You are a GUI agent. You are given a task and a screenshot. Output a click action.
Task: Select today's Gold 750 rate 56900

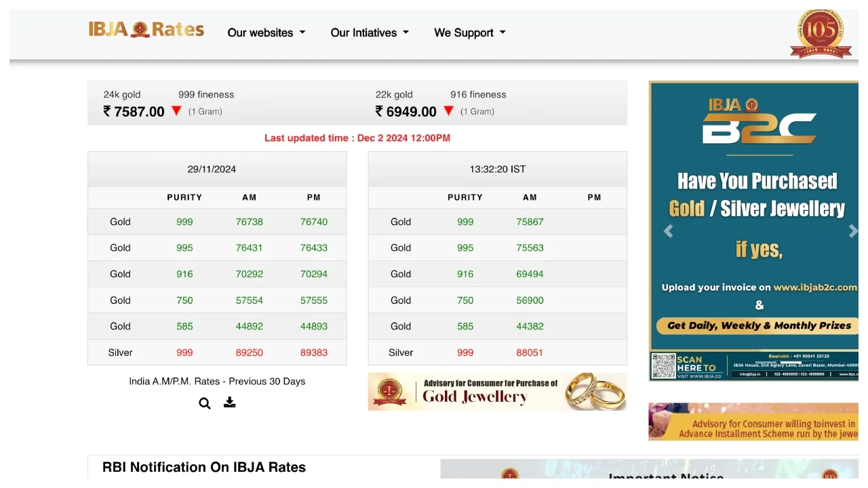click(530, 300)
